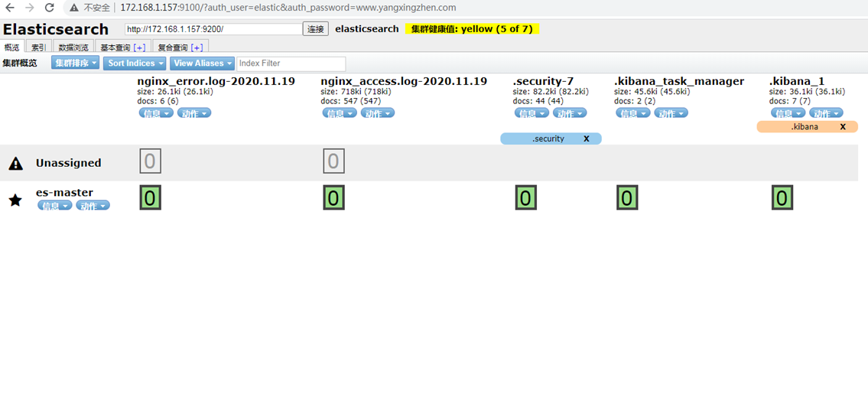The width and height of the screenshot is (868, 398).
Task: Click the .kibana_1 index name
Action: 797,81
